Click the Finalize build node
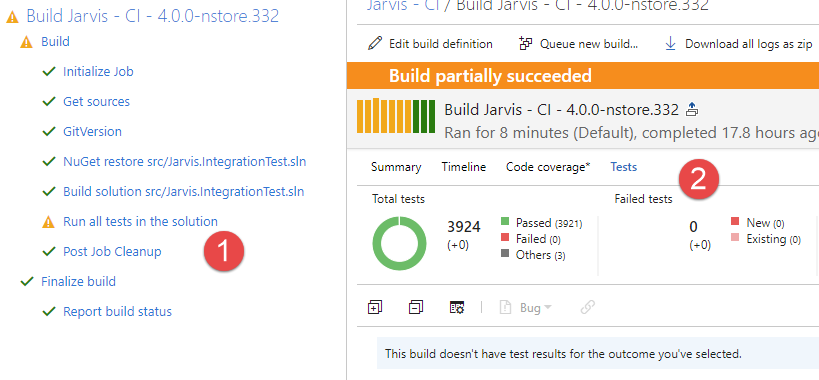Viewport: 819px width, 380px height. click(78, 281)
